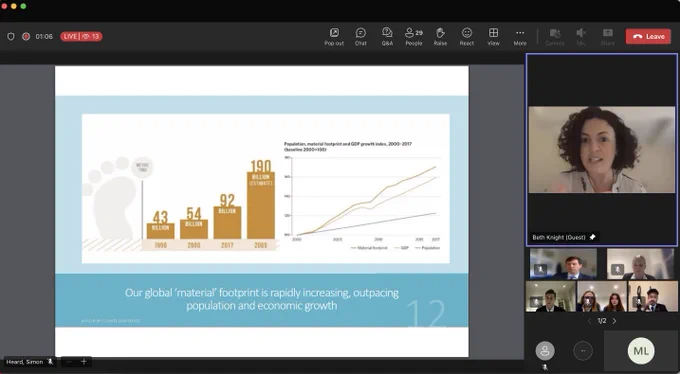Click the shield security icon
This screenshot has height=374, width=680.
coord(11,36)
